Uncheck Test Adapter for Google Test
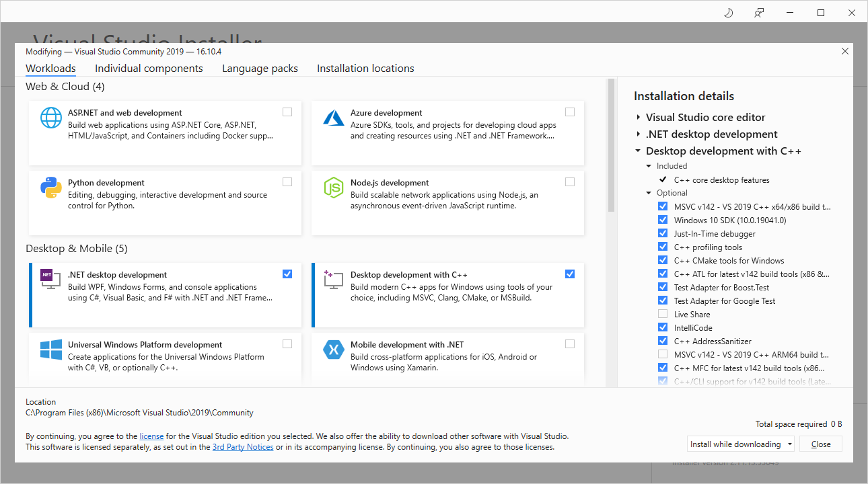Screen dimensions: 868x484 [x=663, y=301]
